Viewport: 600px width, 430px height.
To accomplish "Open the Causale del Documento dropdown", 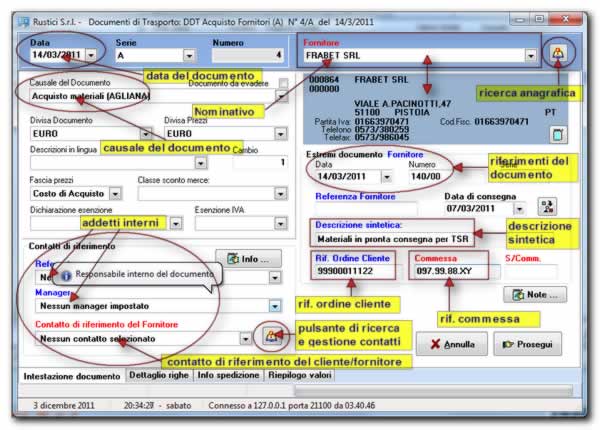I will [282, 98].
